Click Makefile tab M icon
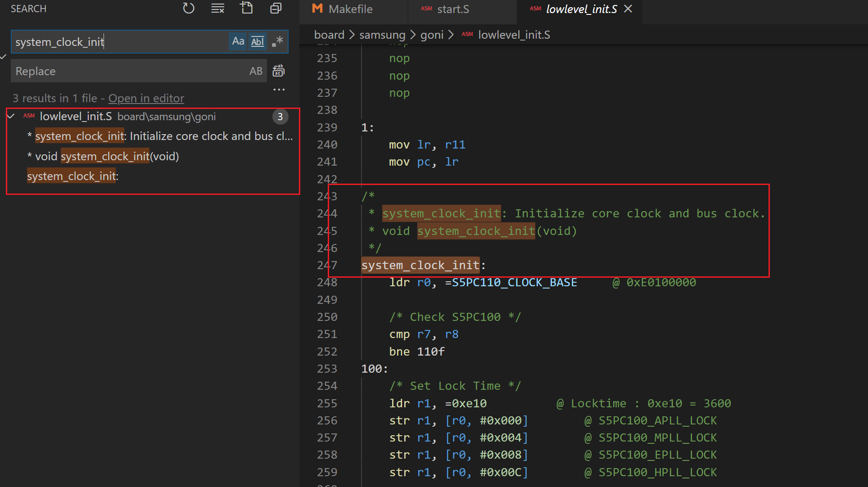Image resolution: width=868 pixels, height=487 pixels. (317, 8)
